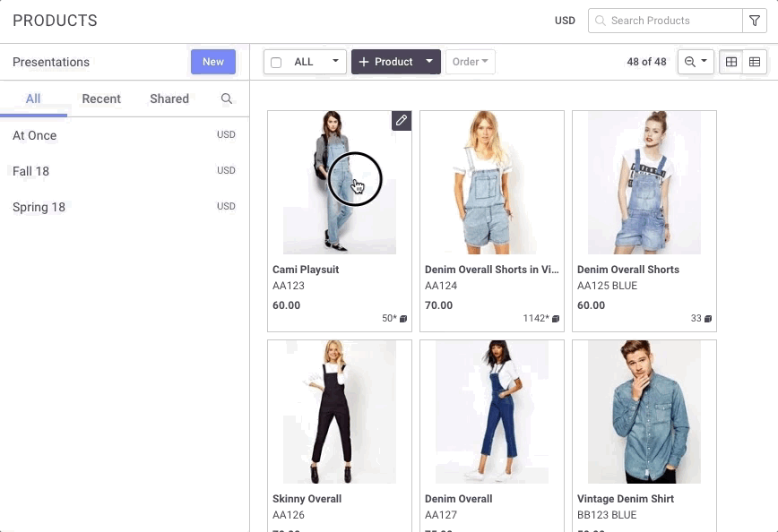The image size is (778, 532).
Task: Click the USD label beside Spring 18
Action: click(226, 206)
